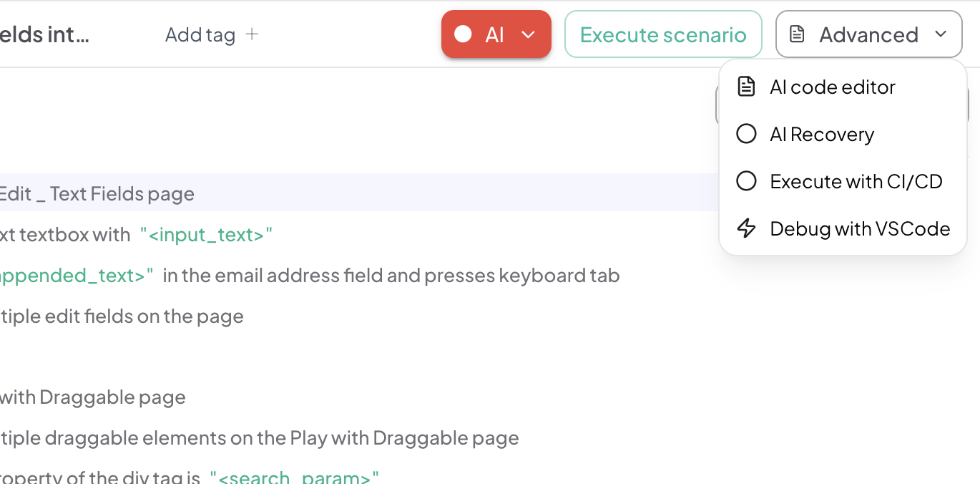This screenshot has width=980, height=484.
Task: Click the plus icon beside Add tag
Action: click(252, 34)
